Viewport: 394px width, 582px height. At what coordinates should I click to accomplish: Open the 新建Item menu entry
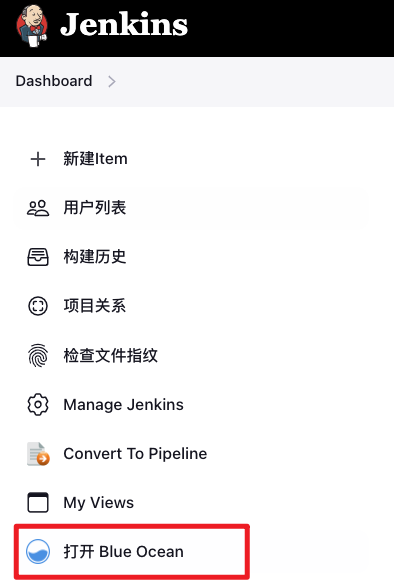point(95,159)
